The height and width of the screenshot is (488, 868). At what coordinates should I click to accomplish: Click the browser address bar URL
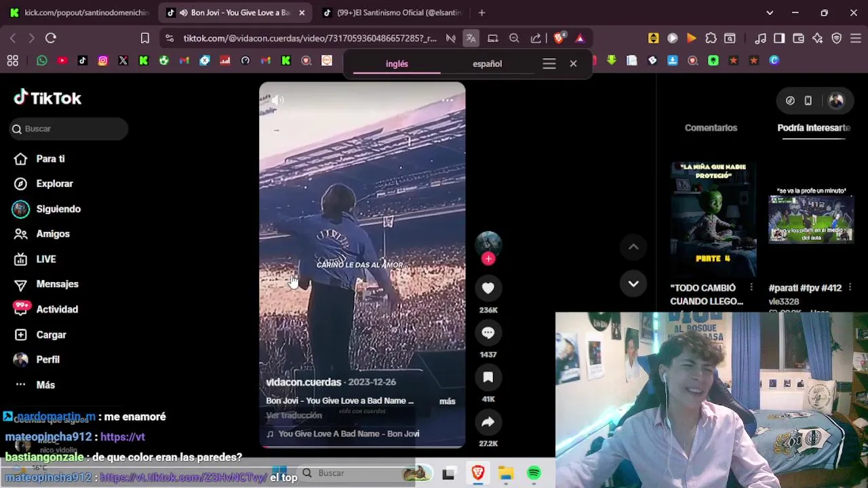coord(310,38)
